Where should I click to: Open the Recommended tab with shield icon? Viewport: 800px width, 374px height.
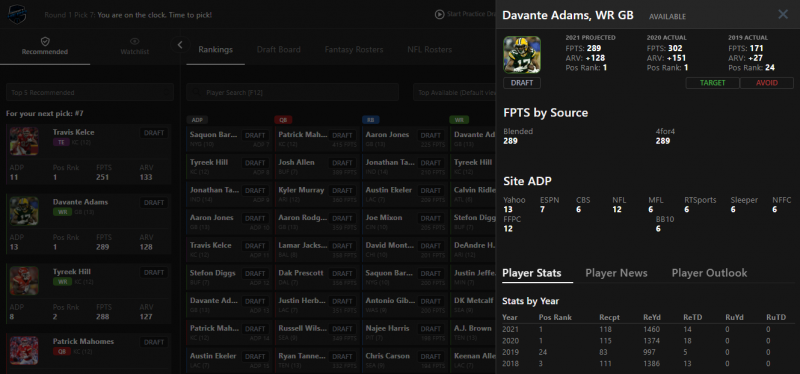(45, 46)
